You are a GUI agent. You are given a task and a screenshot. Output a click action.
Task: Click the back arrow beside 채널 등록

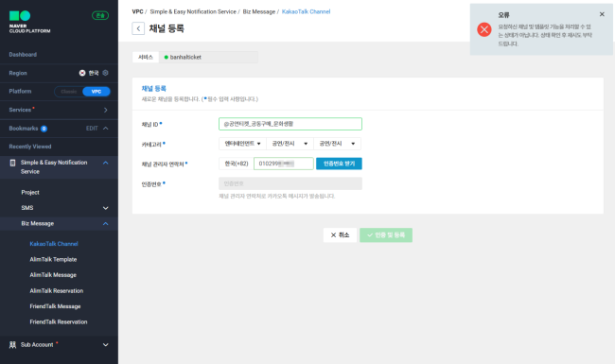[138, 28]
